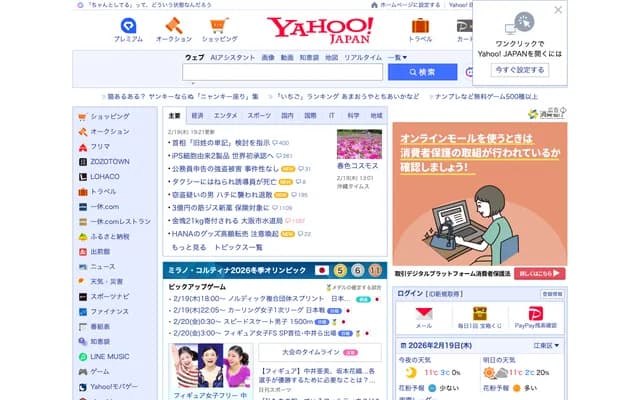
Task: Click the Yahoo! JAPAN logo
Action: [x=320, y=30]
